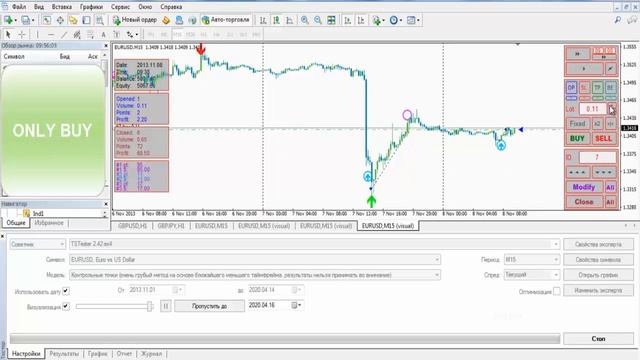640x360 pixels.
Task: Pause the visual test playback
Action: point(165,306)
